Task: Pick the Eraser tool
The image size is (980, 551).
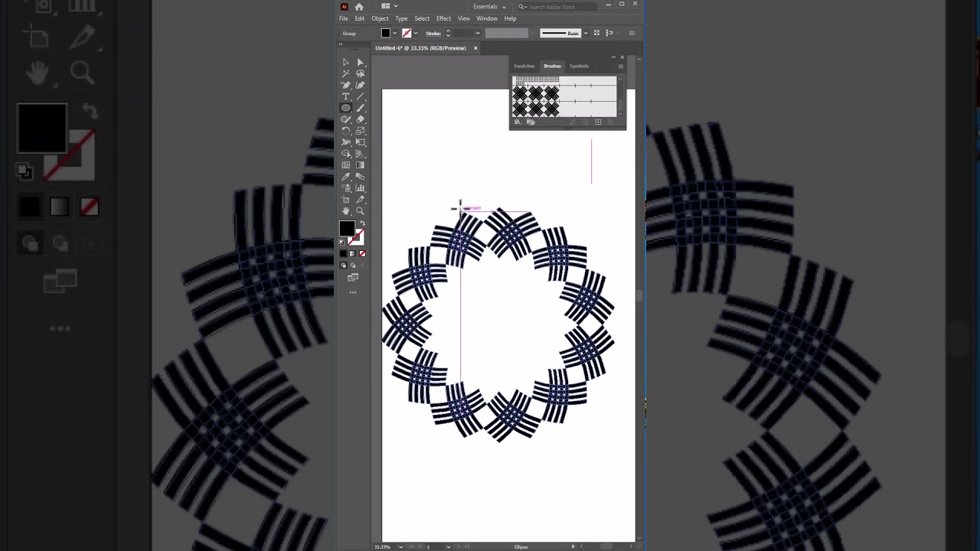Action: 360,119
